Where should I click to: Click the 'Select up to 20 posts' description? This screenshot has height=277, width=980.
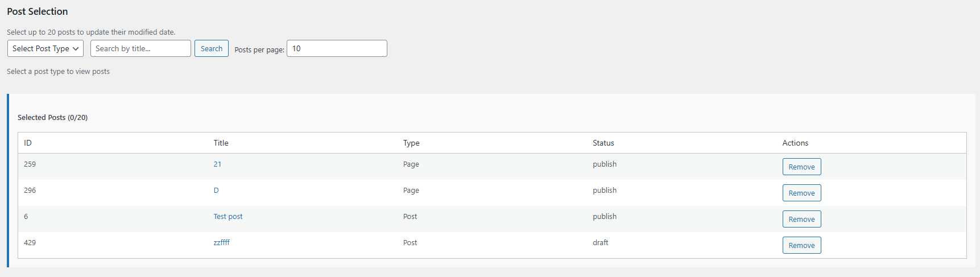(x=91, y=32)
